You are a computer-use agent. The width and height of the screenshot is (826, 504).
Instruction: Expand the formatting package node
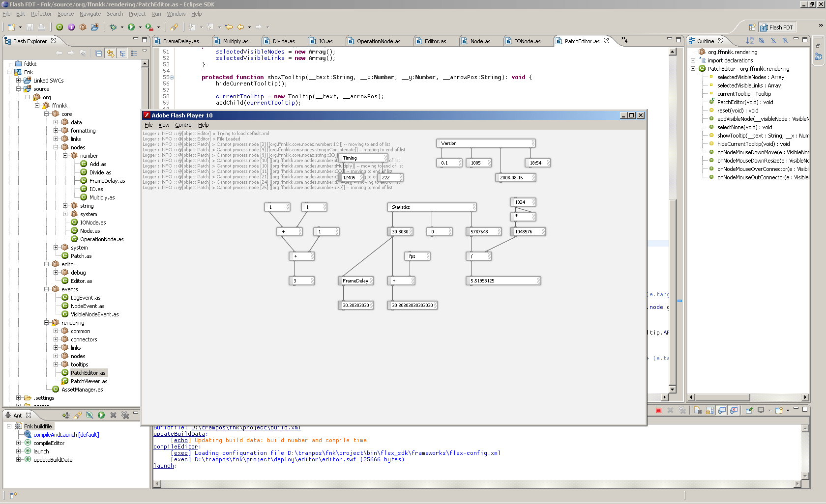[x=56, y=131]
